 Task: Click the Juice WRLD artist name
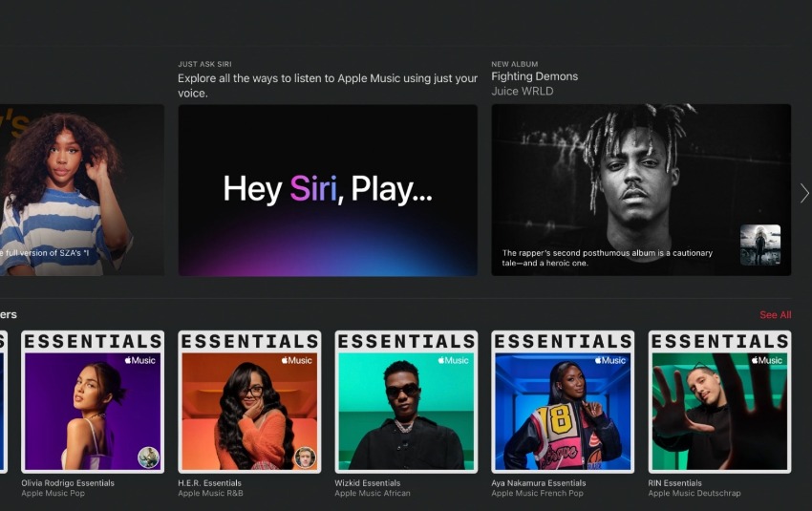pos(522,91)
